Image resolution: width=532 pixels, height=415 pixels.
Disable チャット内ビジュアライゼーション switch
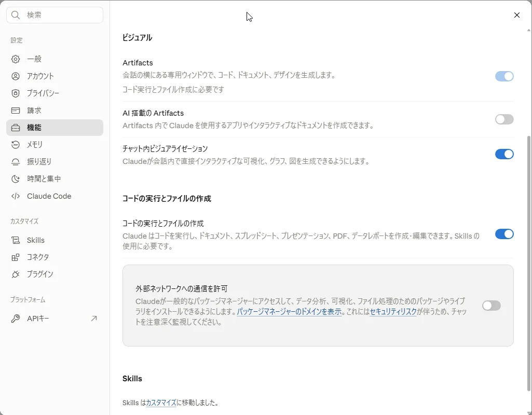504,154
